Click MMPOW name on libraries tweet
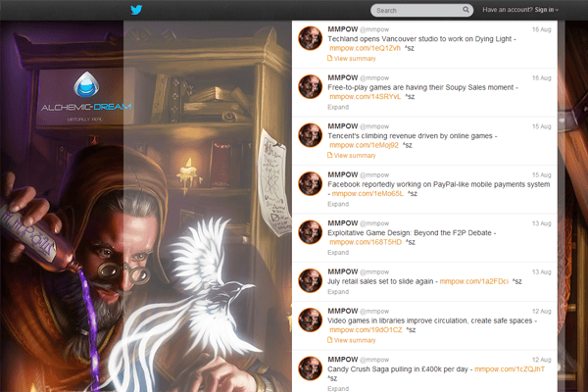588x392 pixels. (343, 311)
